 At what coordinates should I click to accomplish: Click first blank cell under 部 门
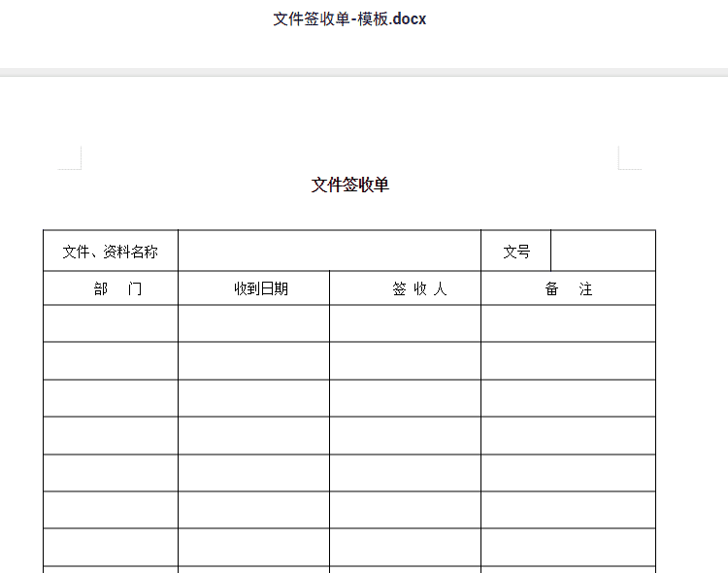click(111, 323)
